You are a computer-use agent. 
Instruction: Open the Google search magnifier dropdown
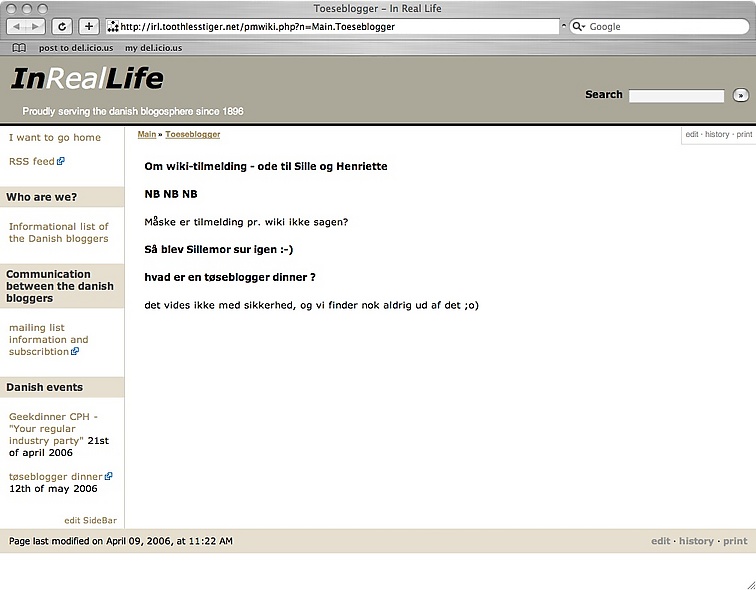(x=579, y=27)
